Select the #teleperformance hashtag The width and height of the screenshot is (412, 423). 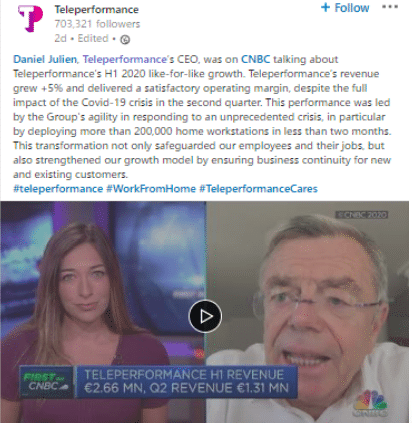point(58,189)
